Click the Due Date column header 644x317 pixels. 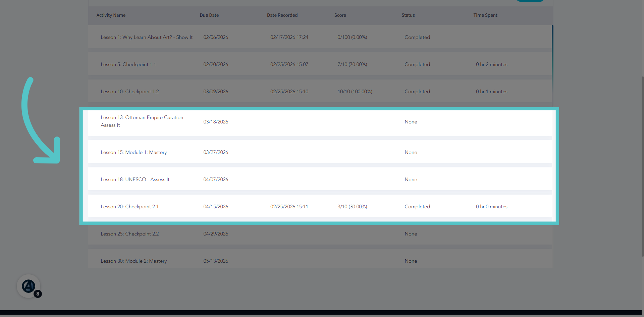(209, 15)
